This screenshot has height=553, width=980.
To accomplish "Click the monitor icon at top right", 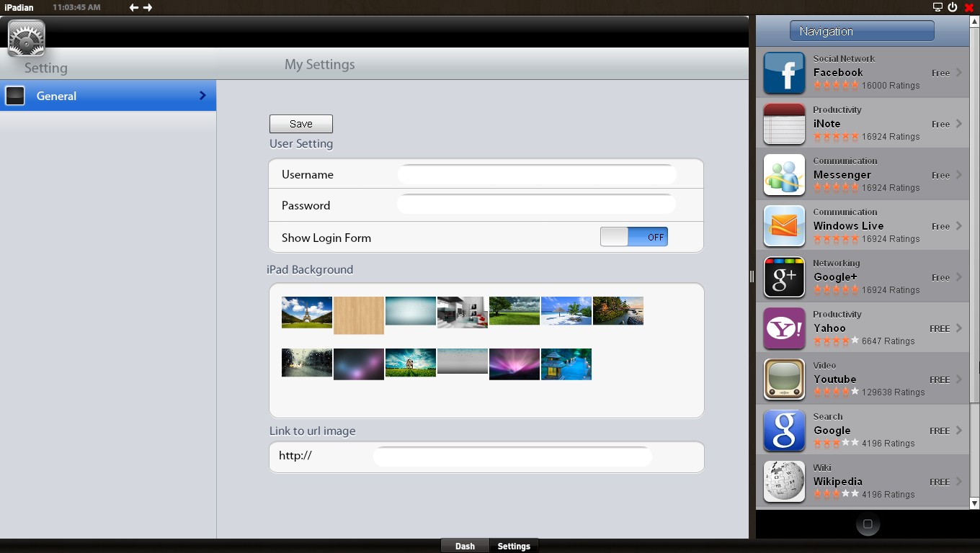I will 937,7.
